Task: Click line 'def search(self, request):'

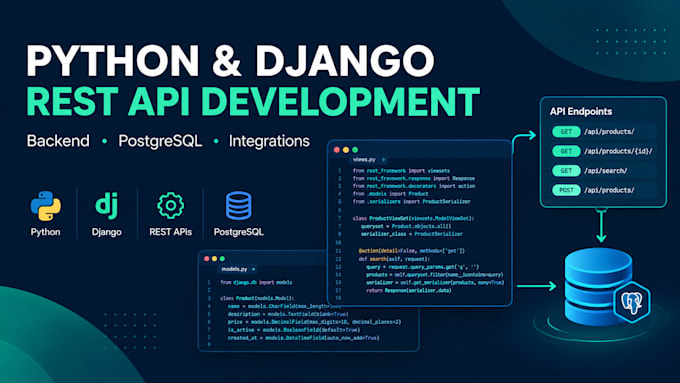Action: point(394,259)
